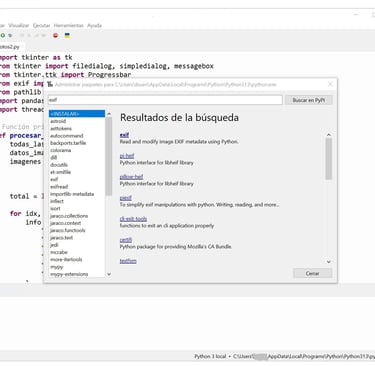Select et-xmlfile in the packages list
The height and width of the screenshot is (366, 375).
coord(61,172)
